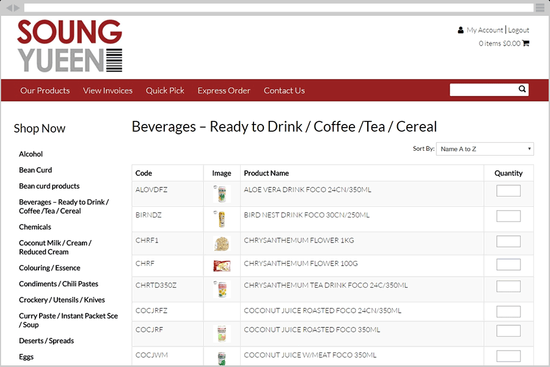The image size is (550, 367).
Task: Open the View Invoices menu item
Action: [x=108, y=91]
